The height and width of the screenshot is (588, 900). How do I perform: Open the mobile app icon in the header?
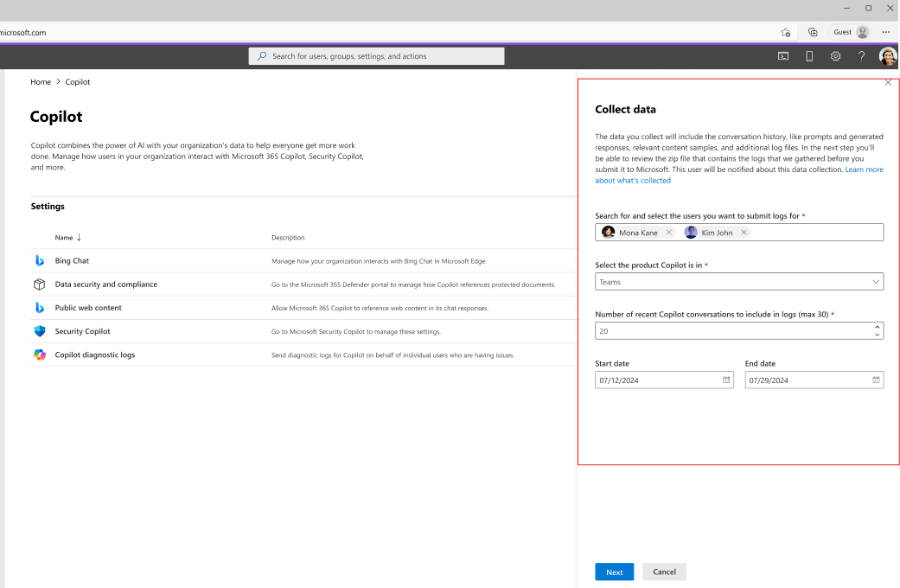pos(809,55)
